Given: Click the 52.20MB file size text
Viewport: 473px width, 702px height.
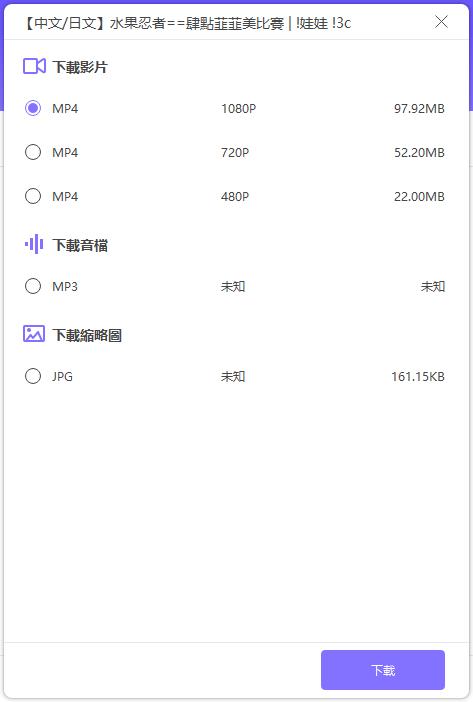Looking at the screenshot, I should click(419, 153).
